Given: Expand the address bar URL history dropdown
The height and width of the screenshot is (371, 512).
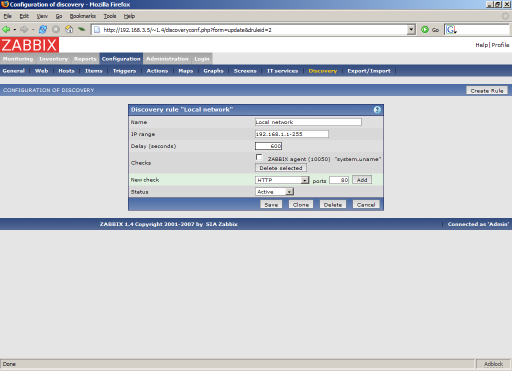Looking at the screenshot, I should [x=411, y=30].
